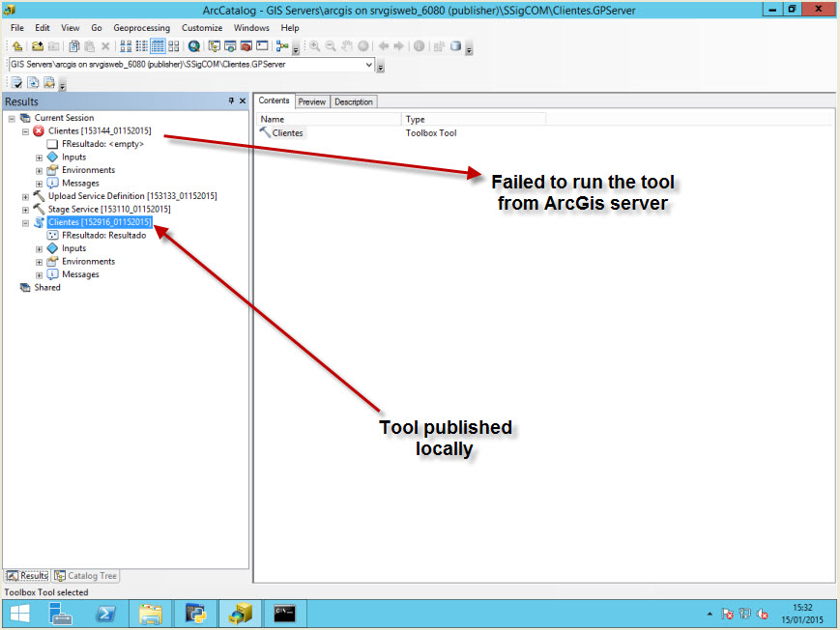The image size is (840, 630).
Task: Click the Validate Metadata checkmark icon
Action: tap(17, 82)
